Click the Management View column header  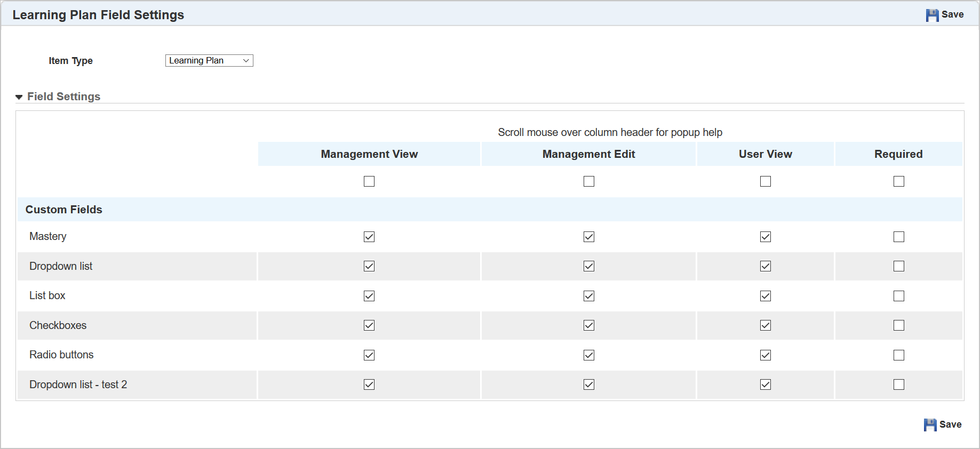pyautogui.click(x=369, y=154)
